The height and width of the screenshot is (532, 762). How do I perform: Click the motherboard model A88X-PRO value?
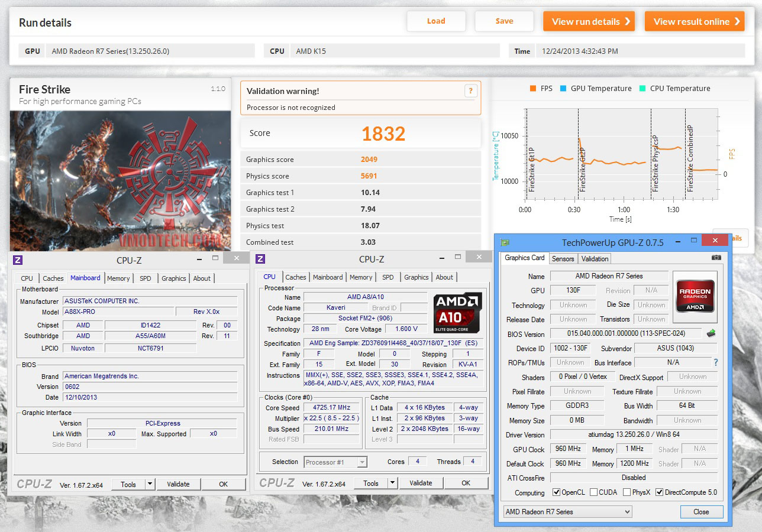click(x=118, y=312)
